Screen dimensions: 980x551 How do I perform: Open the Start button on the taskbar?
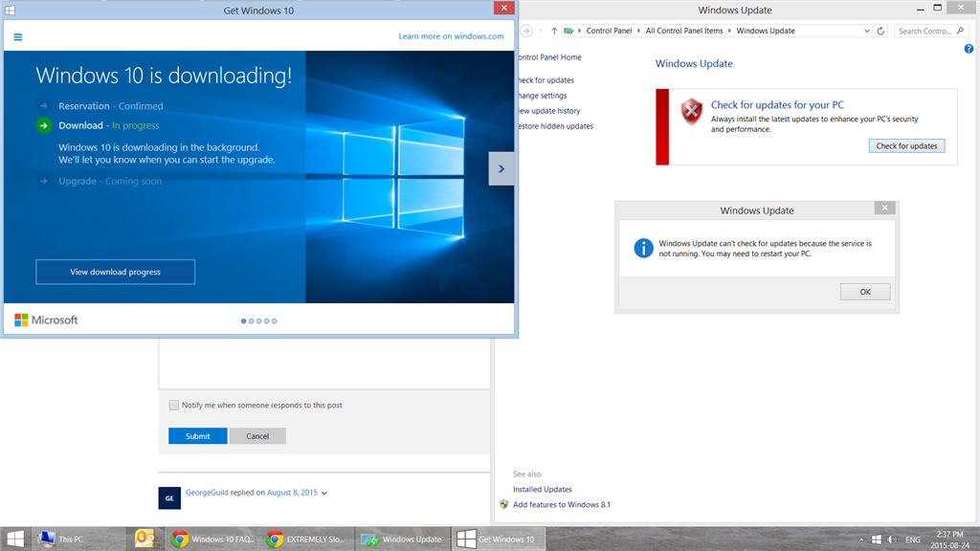point(15,539)
